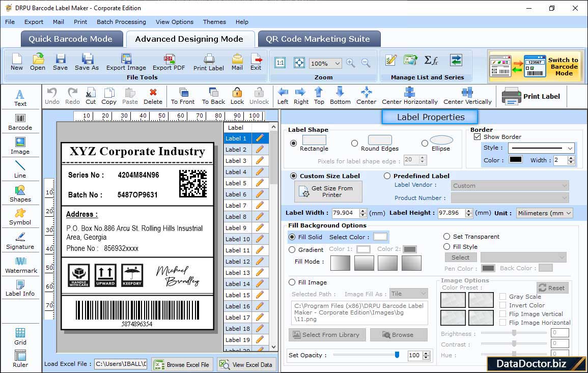Select Fill Image option
588x373 pixels.
point(292,282)
